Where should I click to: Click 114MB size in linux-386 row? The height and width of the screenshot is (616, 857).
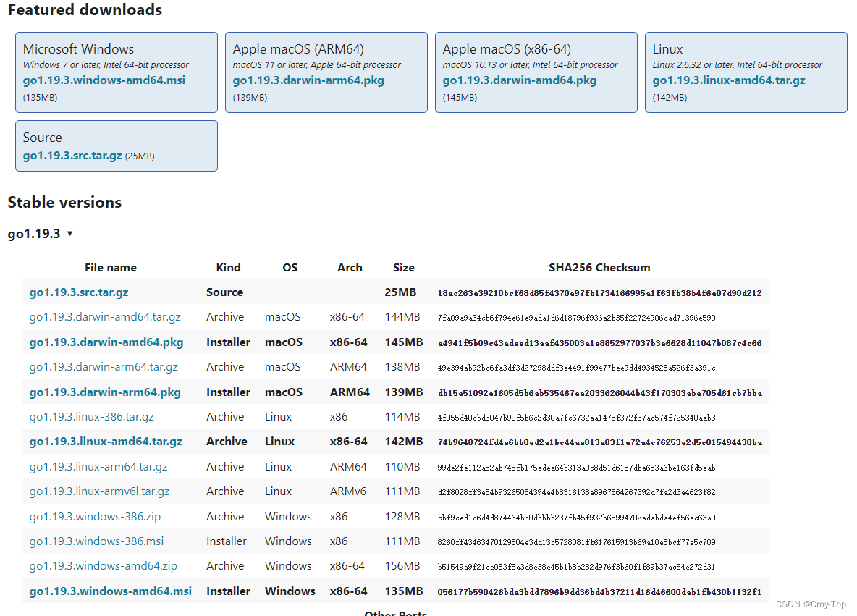pyautogui.click(x=402, y=416)
